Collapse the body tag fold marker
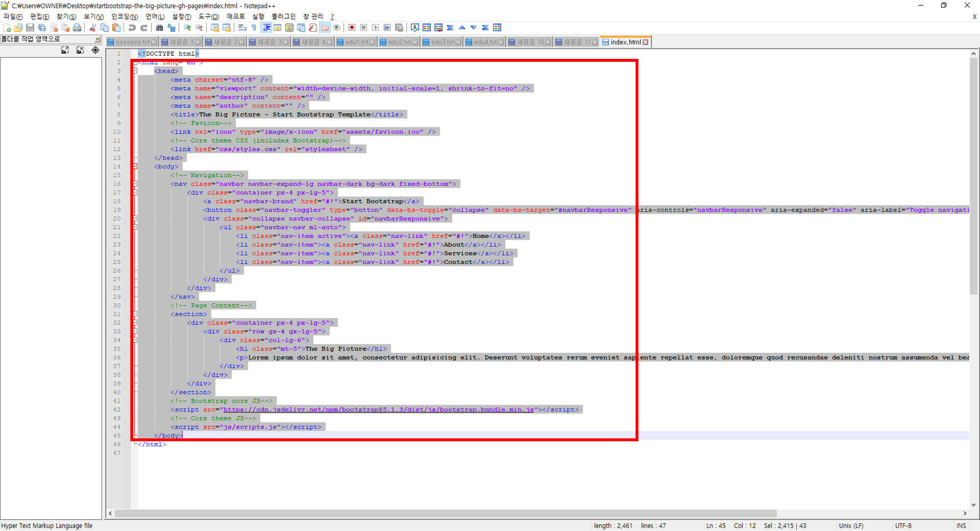The height and width of the screenshot is (531, 980). [135, 167]
